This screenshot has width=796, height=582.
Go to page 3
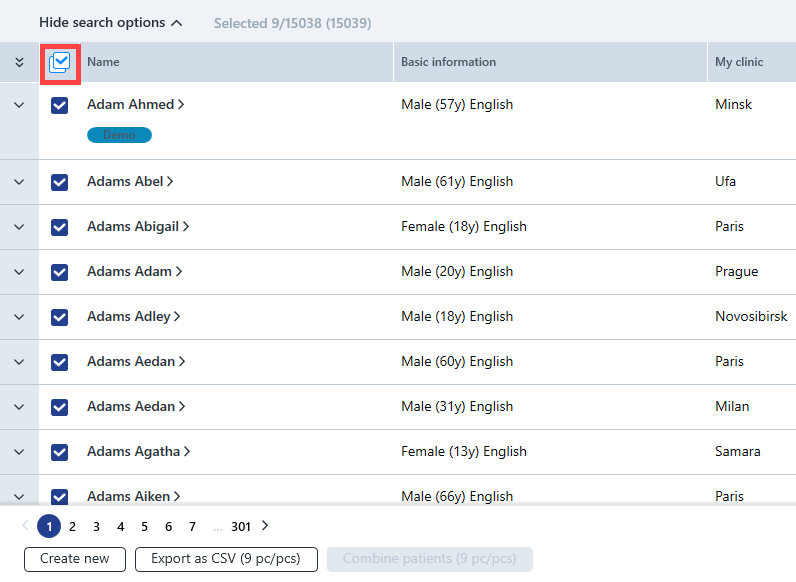96,527
